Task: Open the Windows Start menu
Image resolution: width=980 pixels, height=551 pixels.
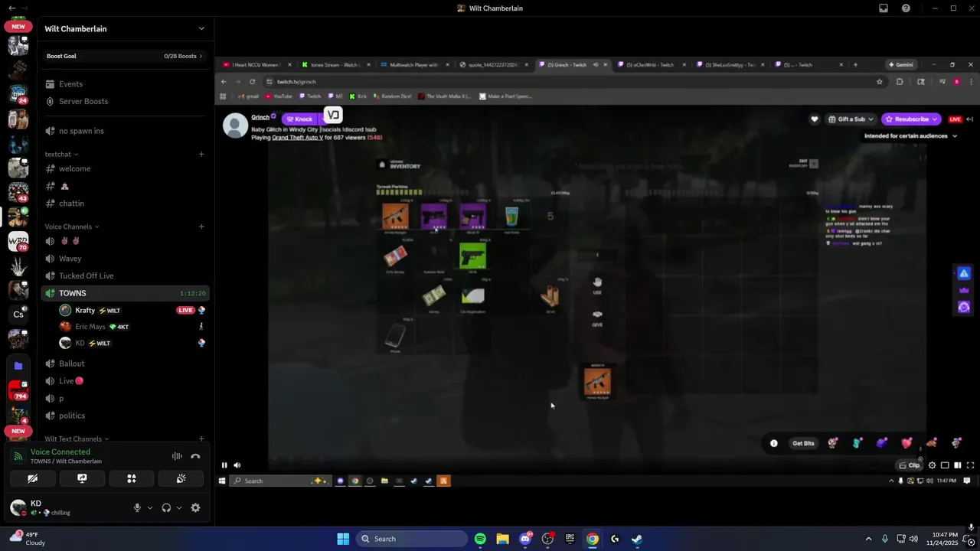Action: tap(343, 539)
